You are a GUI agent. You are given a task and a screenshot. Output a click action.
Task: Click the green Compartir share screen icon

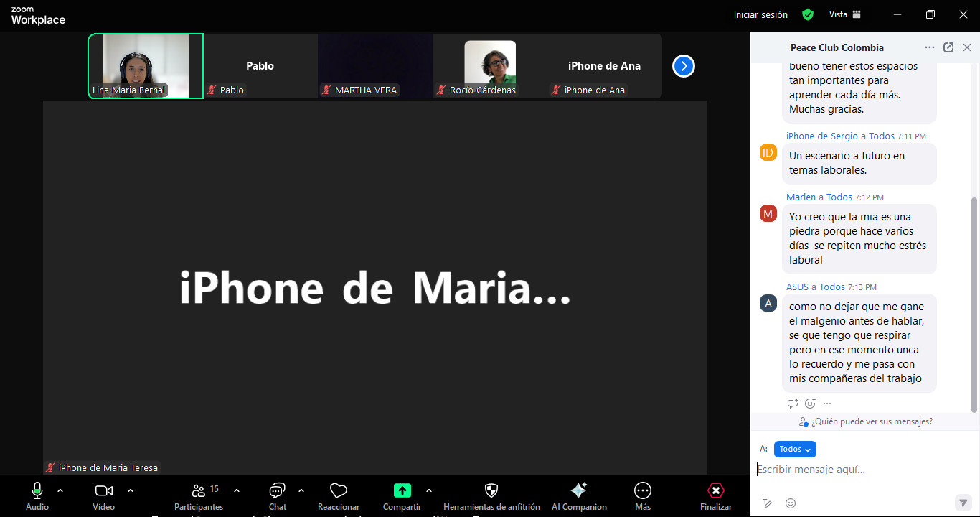(402, 490)
